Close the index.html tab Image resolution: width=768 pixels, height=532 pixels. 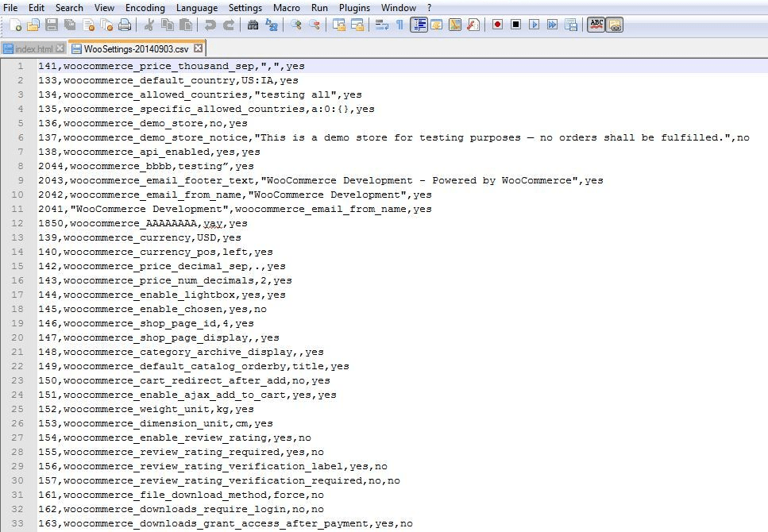point(60,48)
